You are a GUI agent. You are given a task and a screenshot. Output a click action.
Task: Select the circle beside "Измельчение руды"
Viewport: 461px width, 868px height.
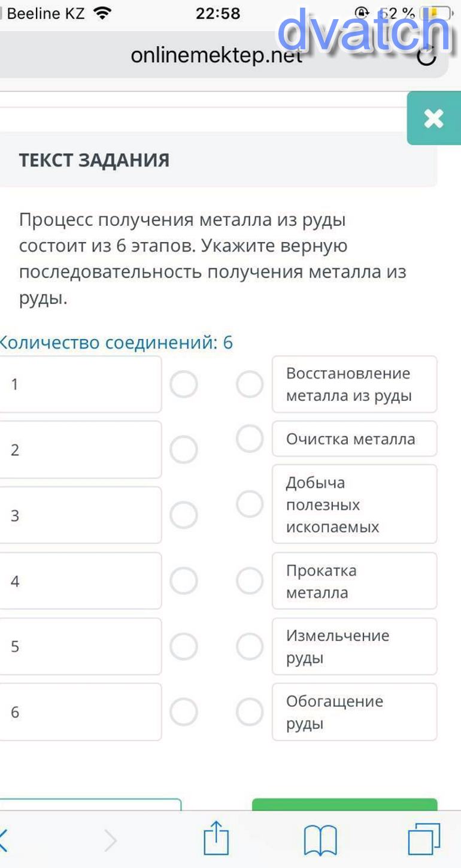tap(250, 646)
